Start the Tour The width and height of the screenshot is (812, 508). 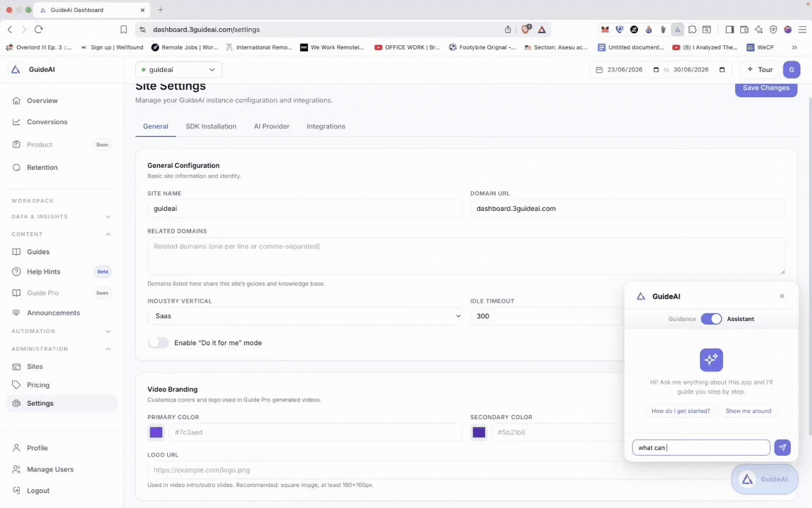[760, 69]
